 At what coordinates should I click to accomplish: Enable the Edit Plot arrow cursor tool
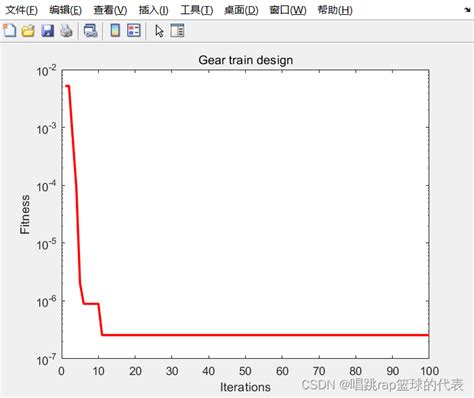[159, 31]
